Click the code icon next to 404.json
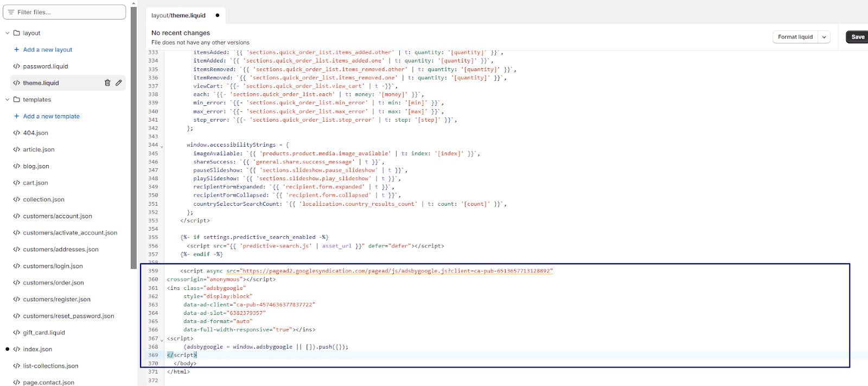The image size is (868, 386). [17, 133]
